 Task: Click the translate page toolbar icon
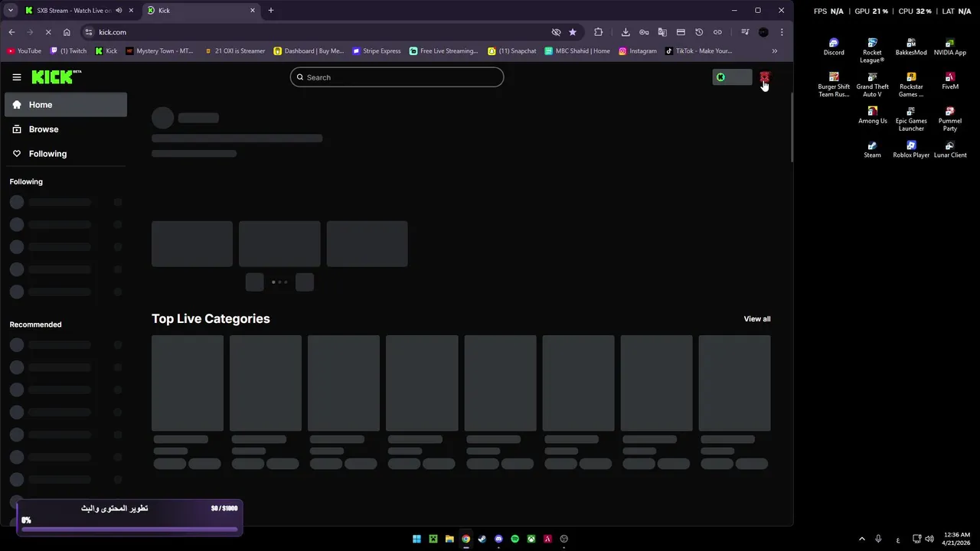click(x=662, y=32)
